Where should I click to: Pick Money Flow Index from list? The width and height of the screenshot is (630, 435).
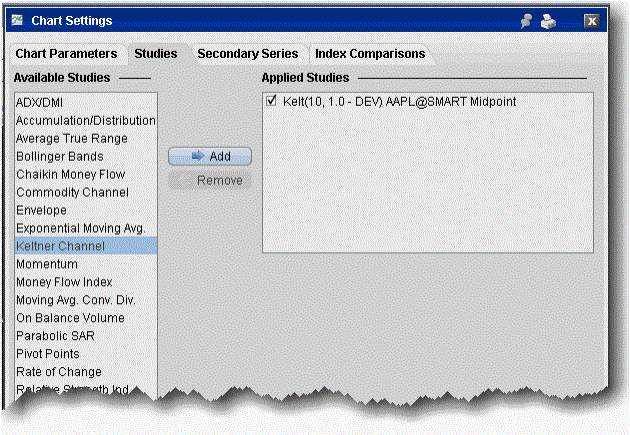(64, 282)
